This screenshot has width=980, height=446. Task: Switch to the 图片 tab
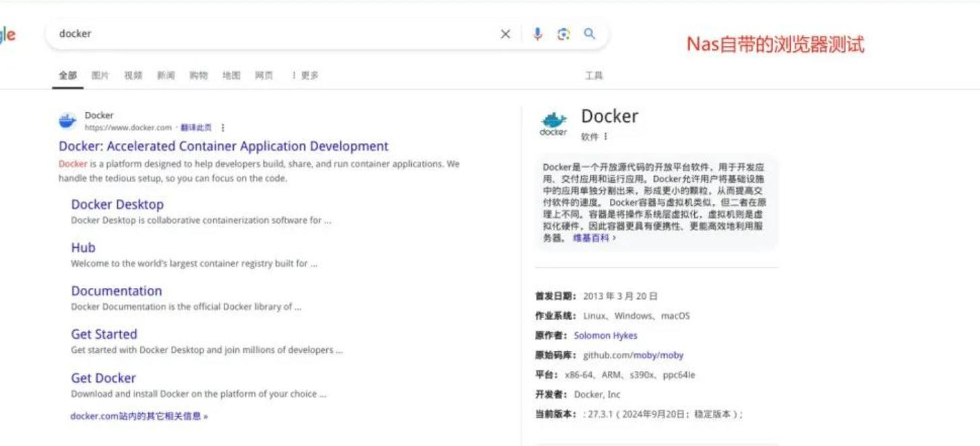tap(100, 76)
